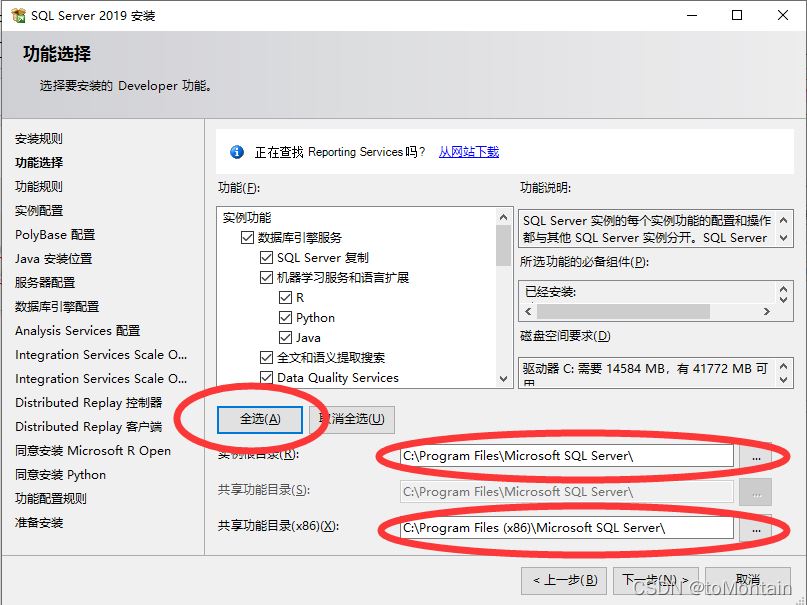Uncheck the R feature checkbox
Screen dimensions: 807x605
286,297
